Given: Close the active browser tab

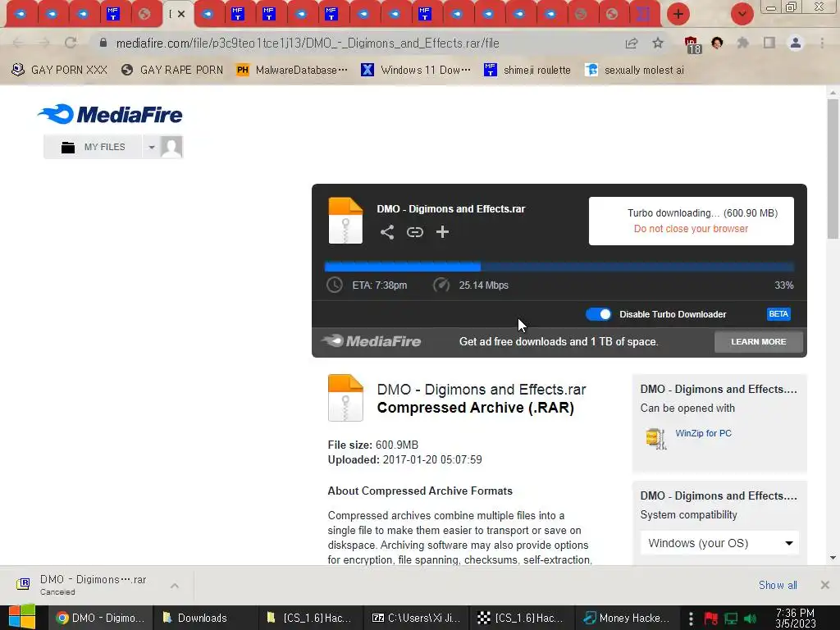Looking at the screenshot, I should click(x=181, y=14).
